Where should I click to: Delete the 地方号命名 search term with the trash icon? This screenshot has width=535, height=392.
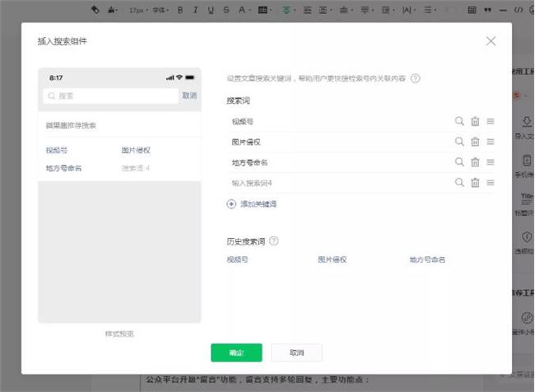click(475, 162)
